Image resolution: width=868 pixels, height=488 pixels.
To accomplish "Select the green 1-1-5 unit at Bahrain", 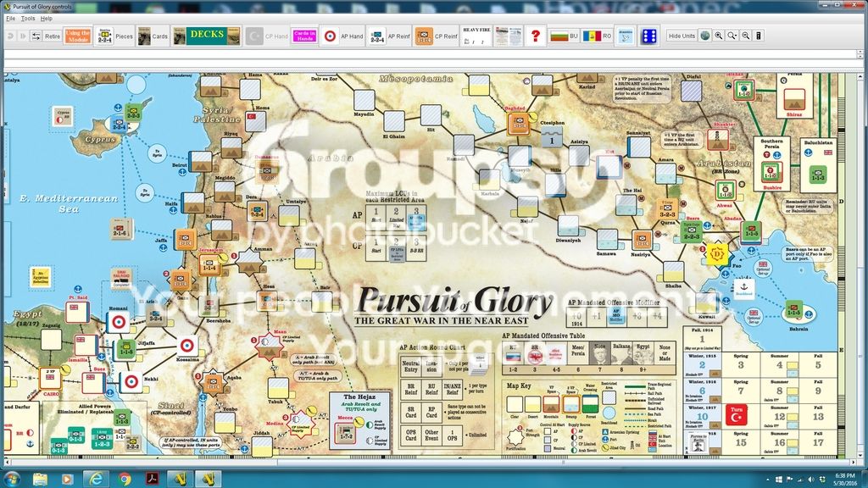I will [x=793, y=310].
